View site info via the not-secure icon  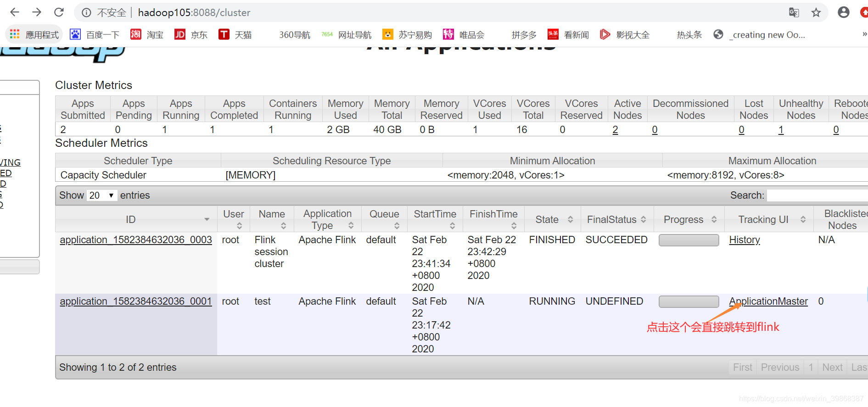(x=86, y=12)
